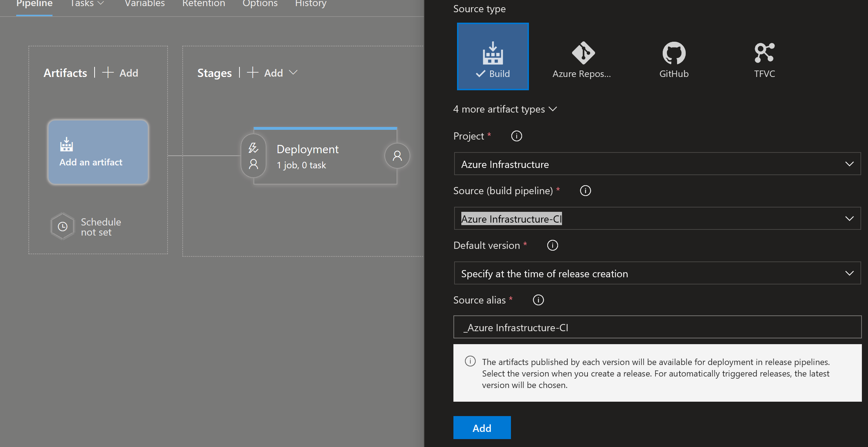Open Source build pipeline dropdown
This screenshot has height=447, width=868.
click(x=657, y=219)
